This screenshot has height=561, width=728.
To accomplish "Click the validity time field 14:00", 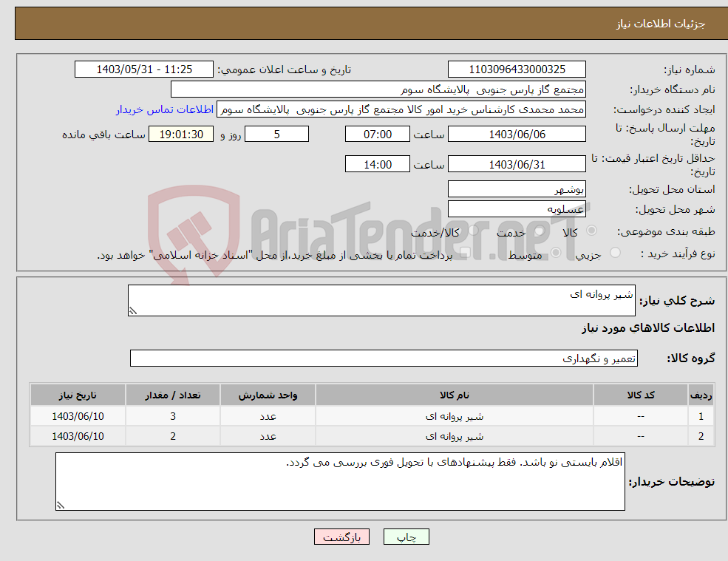I will 378,164.
